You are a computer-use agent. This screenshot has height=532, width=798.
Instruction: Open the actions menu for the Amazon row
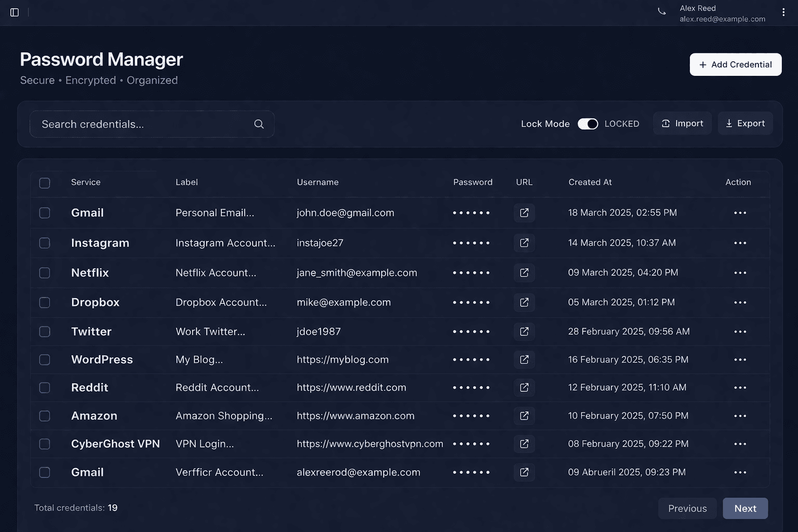coord(740,416)
